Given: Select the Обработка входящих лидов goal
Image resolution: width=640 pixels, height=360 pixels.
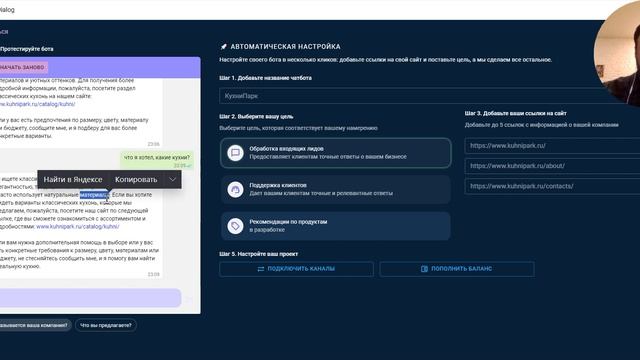Looking at the screenshot, I should [x=336, y=153].
